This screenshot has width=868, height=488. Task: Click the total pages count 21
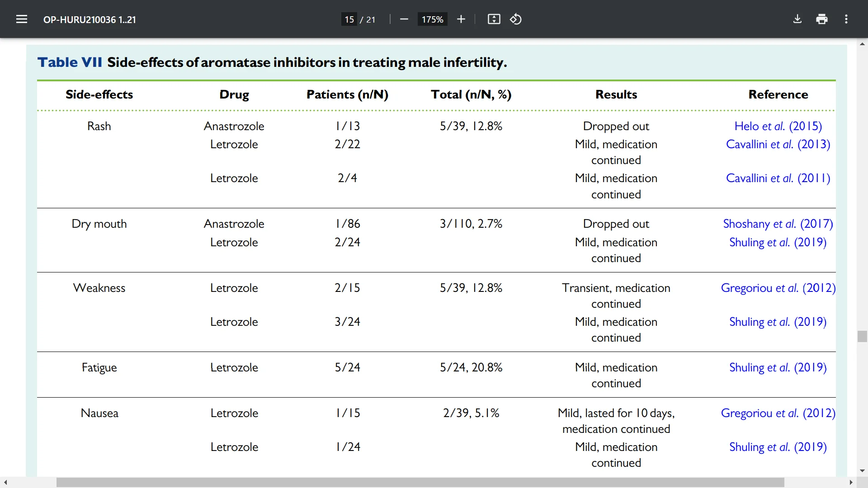point(371,19)
